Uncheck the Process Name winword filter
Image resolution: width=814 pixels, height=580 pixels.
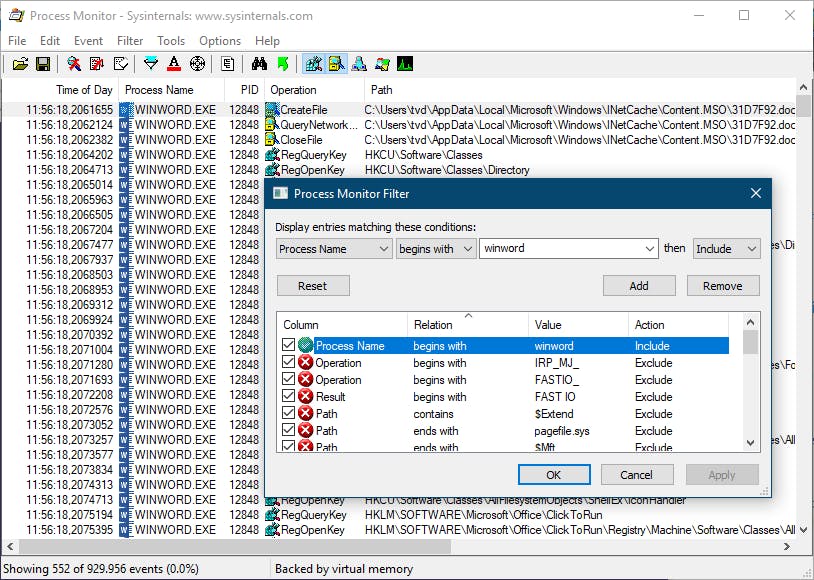tap(289, 346)
